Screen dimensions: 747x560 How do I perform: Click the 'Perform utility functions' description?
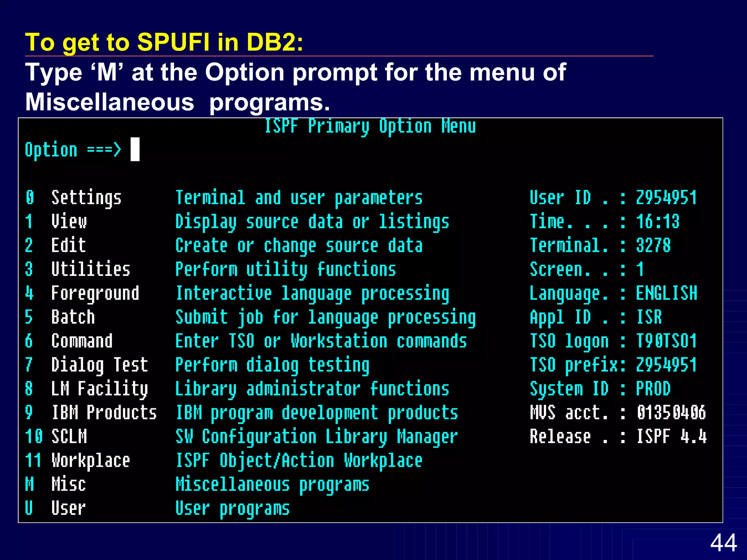[286, 270]
